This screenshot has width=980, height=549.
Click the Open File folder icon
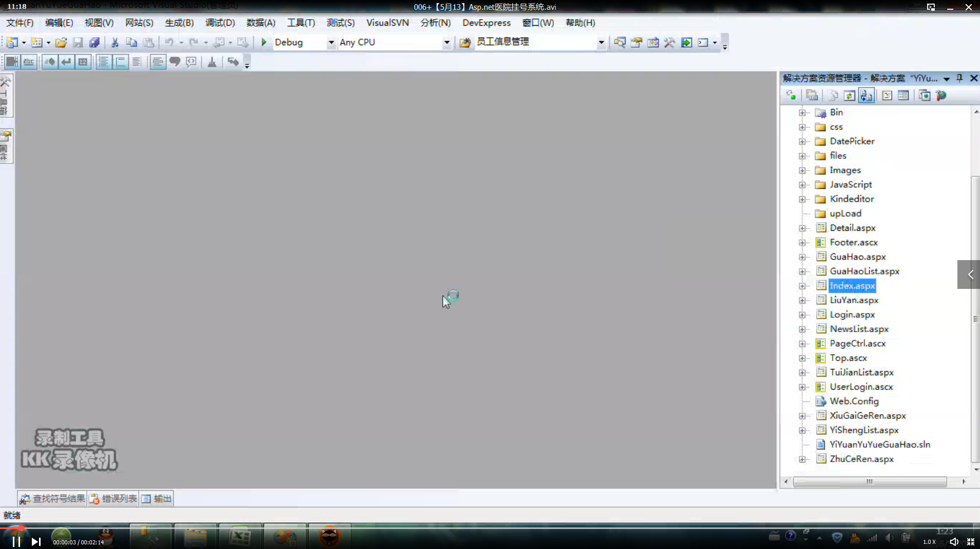(x=61, y=42)
